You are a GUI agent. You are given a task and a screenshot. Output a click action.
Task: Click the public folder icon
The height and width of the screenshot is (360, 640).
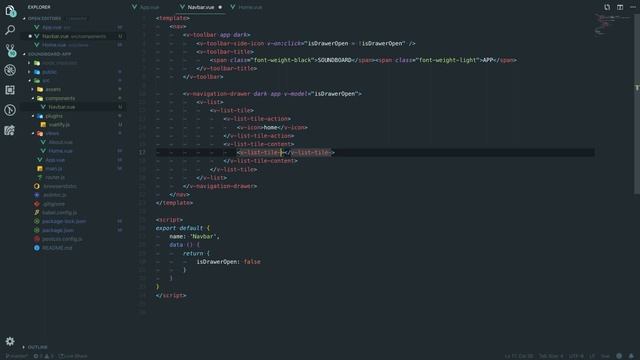click(x=37, y=72)
